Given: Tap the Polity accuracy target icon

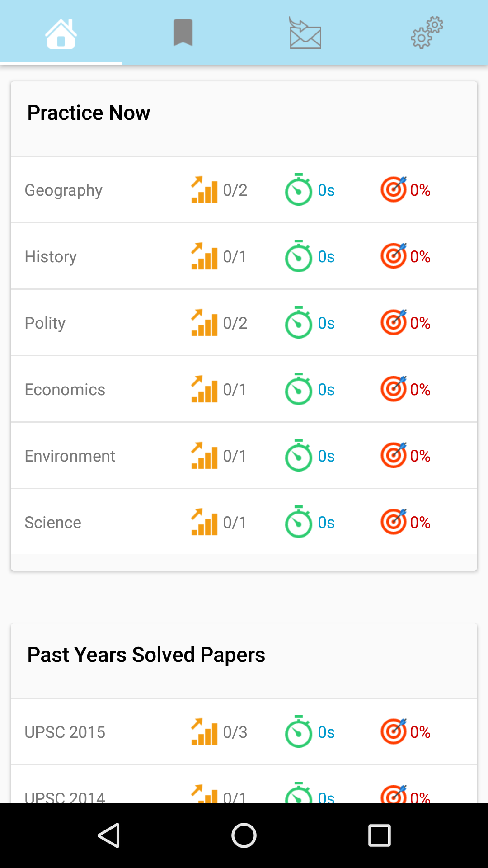Looking at the screenshot, I should (x=394, y=323).
